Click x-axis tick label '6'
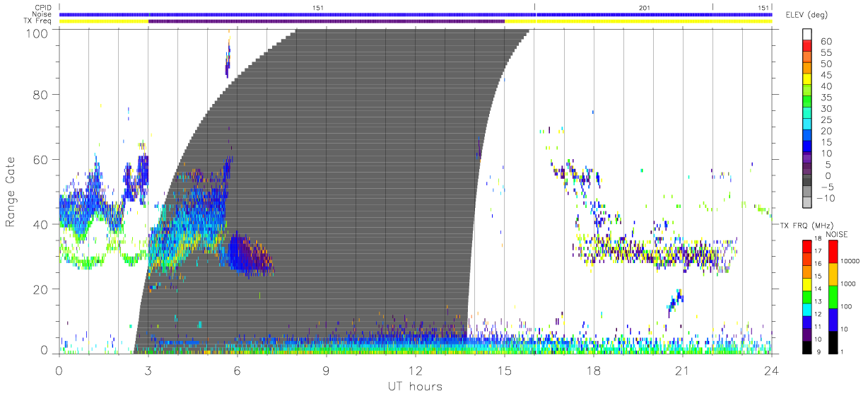Image resolution: width=868 pixels, height=401 pixels. 237,370
